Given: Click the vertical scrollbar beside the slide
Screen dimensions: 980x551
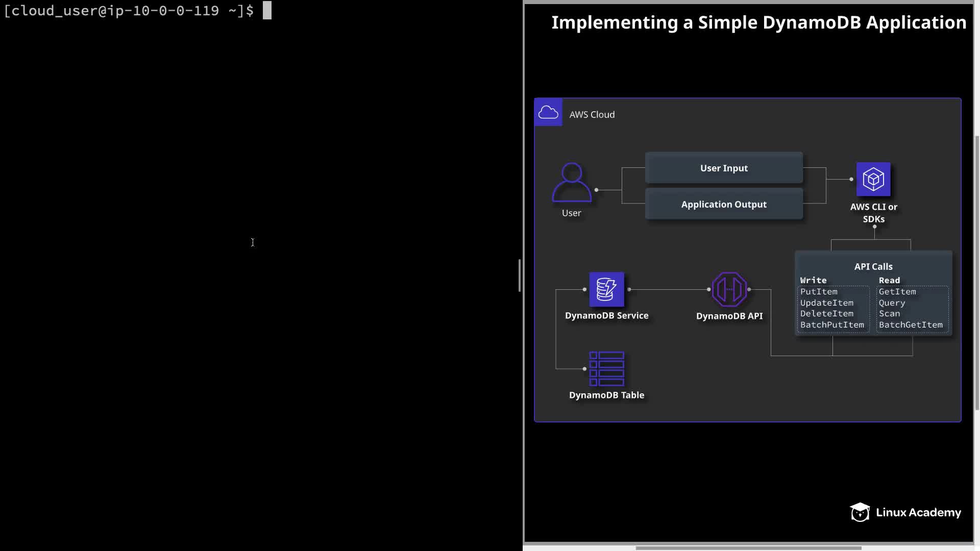Looking at the screenshot, I should click(x=977, y=273).
